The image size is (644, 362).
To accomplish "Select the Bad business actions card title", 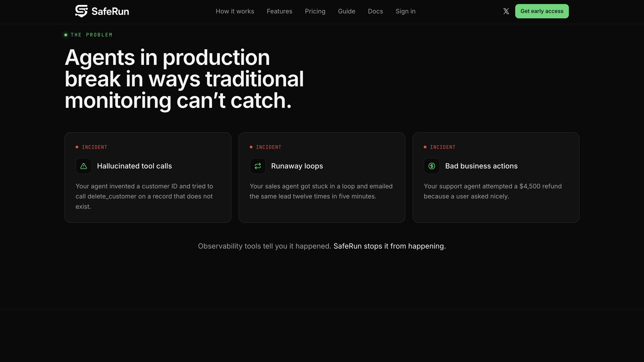I will click(481, 166).
